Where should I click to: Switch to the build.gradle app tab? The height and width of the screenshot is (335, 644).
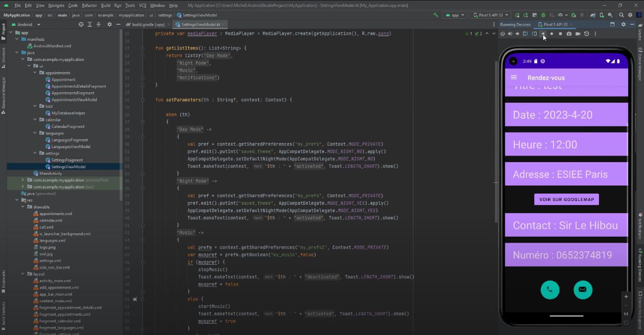pos(149,24)
